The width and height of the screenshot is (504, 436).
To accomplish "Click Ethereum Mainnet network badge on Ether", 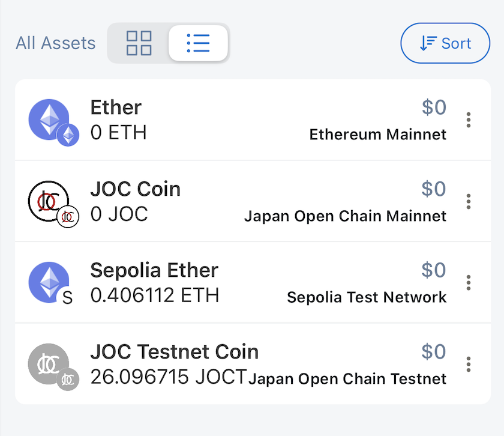I will (x=68, y=135).
